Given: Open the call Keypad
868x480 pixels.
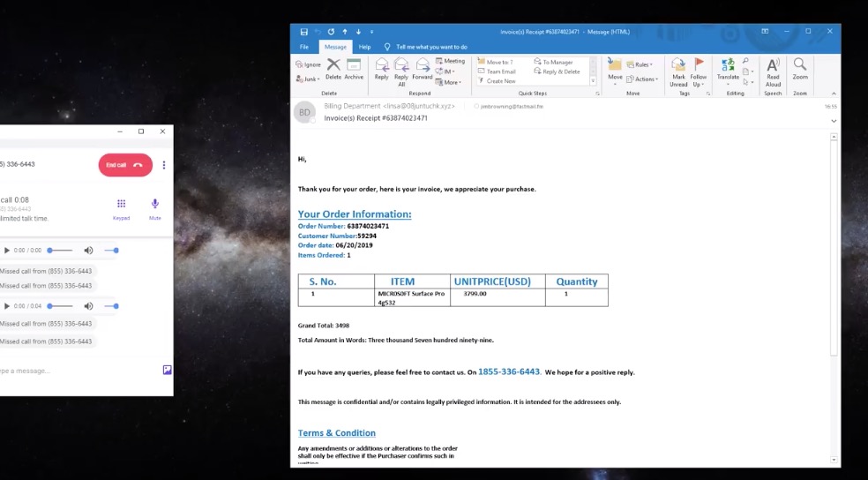Looking at the screenshot, I should [121, 207].
